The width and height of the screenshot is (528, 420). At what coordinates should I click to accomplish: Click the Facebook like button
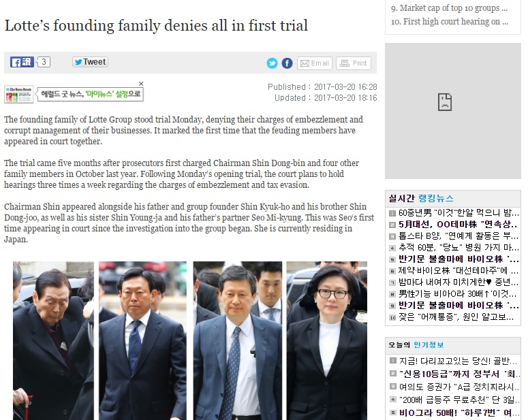pos(22,62)
